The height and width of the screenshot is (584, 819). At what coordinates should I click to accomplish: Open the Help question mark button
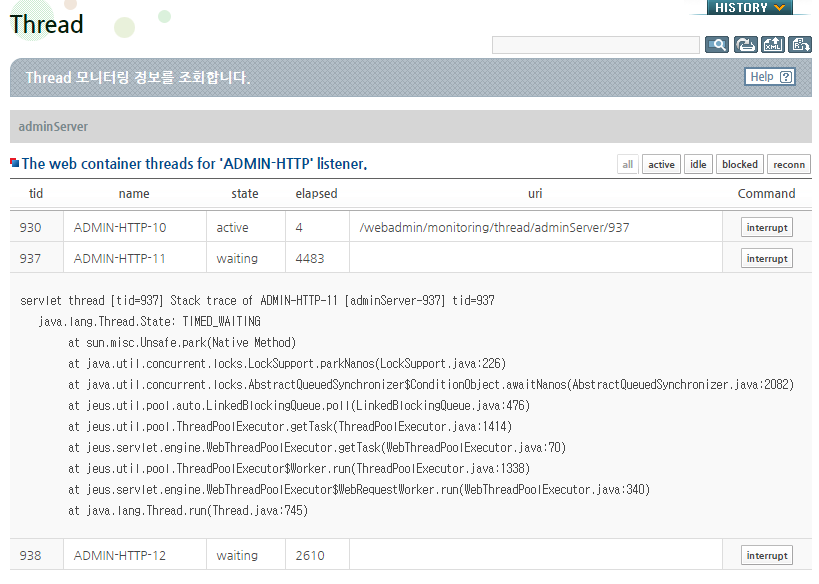click(770, 77)
